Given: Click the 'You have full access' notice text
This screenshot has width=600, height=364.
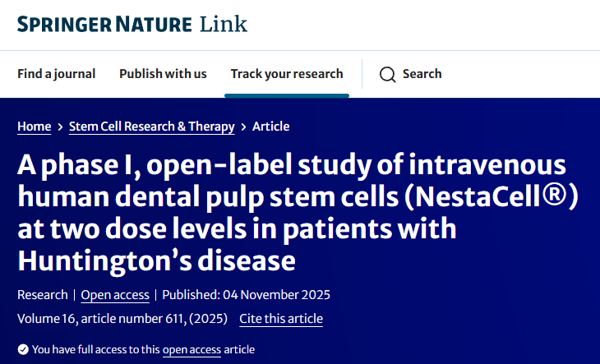Looking at the screenshot, I should pyautogui.click(x=95, y=349).
